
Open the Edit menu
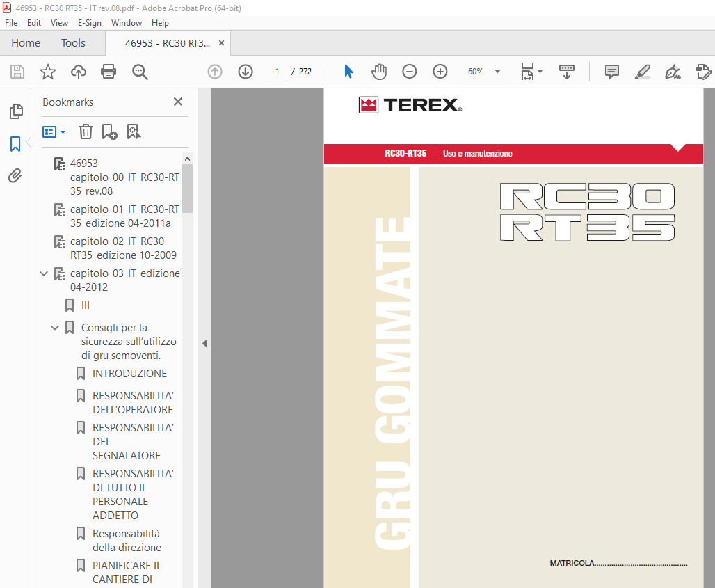pyautogui.click(x=34, y=23)
